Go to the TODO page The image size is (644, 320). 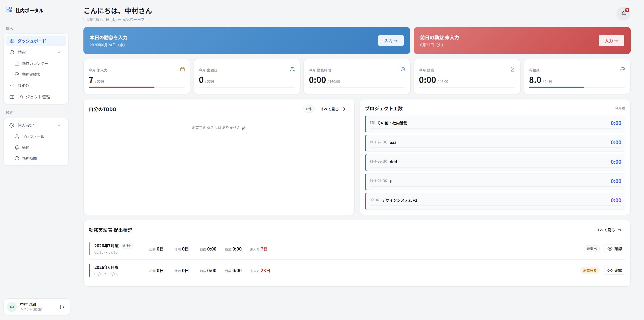click(x=36, y=86)
